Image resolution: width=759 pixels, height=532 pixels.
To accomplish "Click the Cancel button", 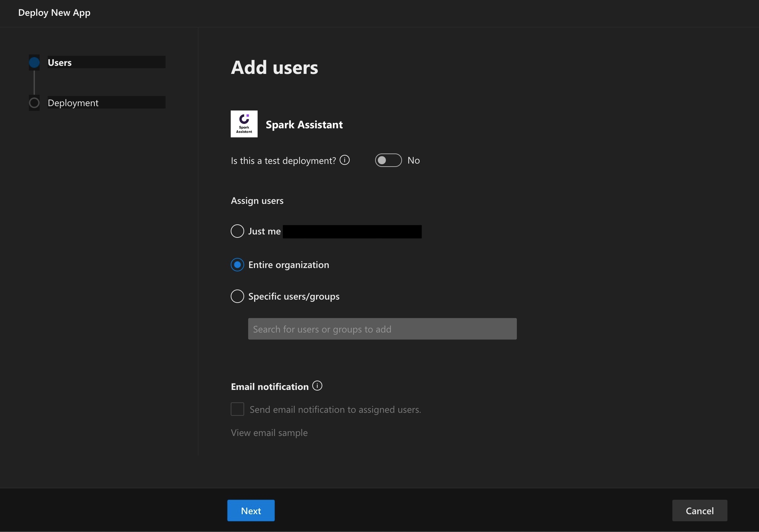I will (699, 511).
